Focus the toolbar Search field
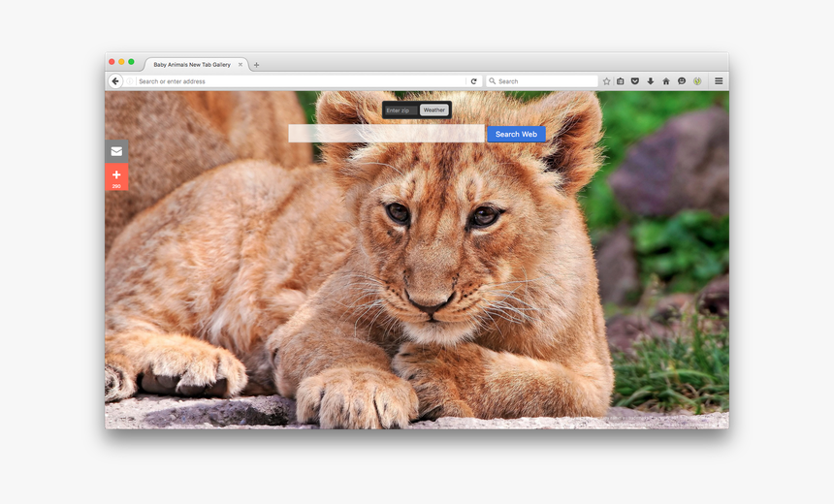The image size is (834, 504). point(542,81)
